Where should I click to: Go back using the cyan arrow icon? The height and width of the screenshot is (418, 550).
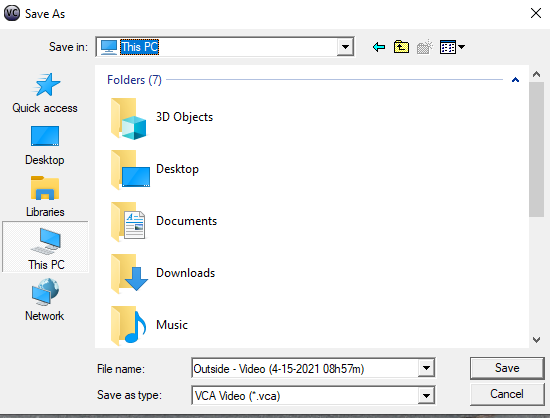(x=379, y=47)
